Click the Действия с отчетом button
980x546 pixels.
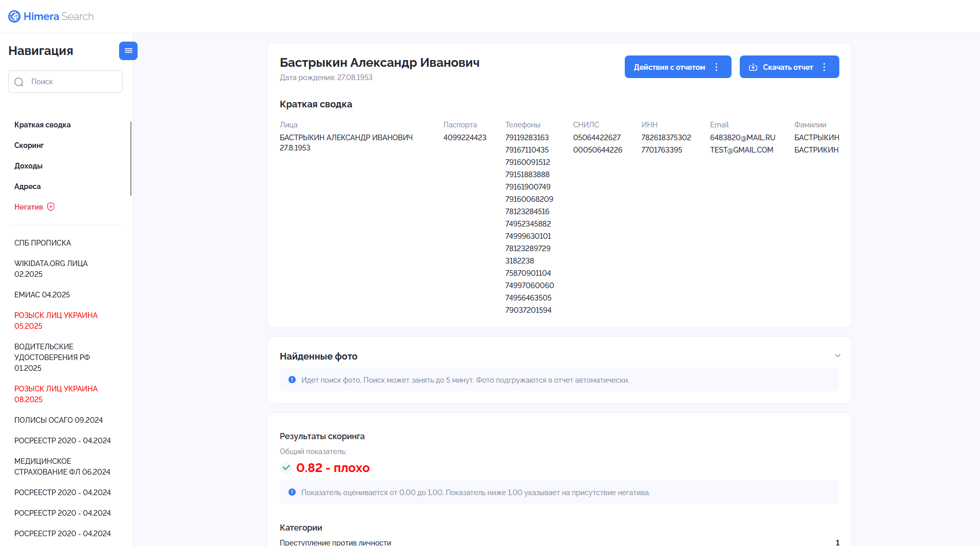click(678, 67)
